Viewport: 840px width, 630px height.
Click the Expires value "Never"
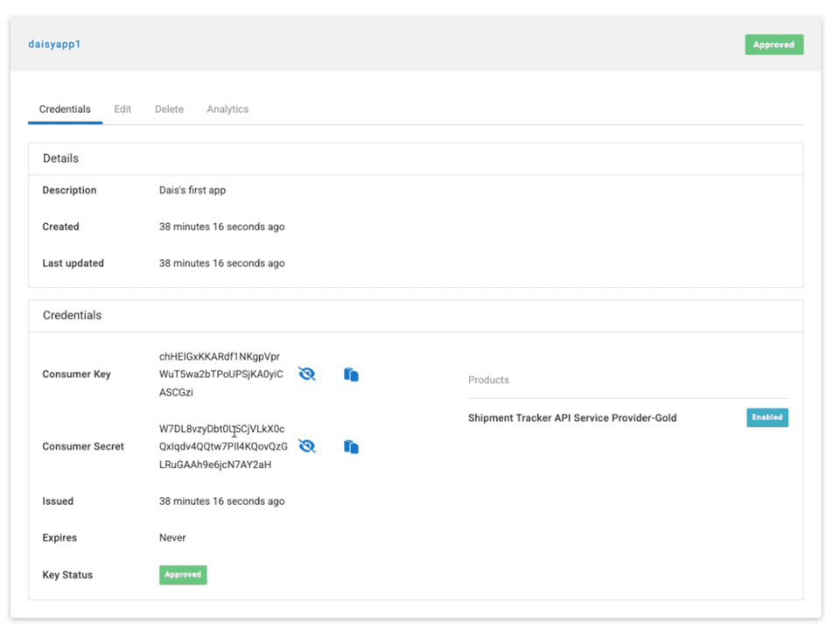(172, 537)
